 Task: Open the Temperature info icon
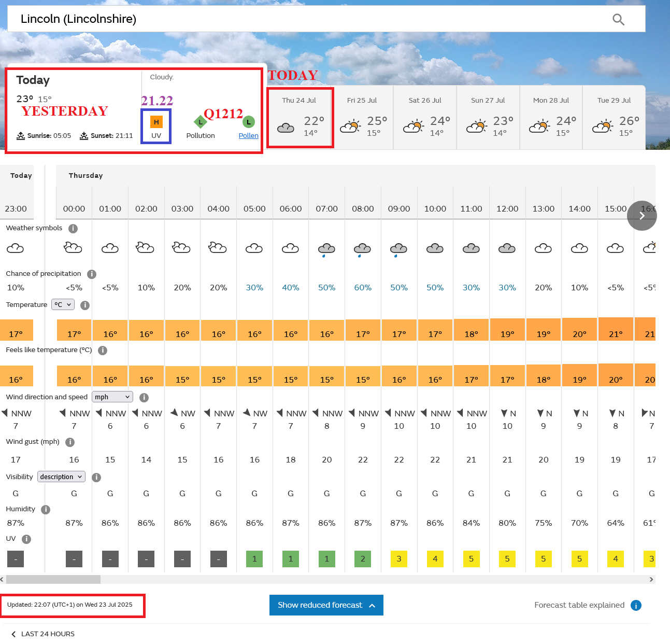[x=85, y=305]
